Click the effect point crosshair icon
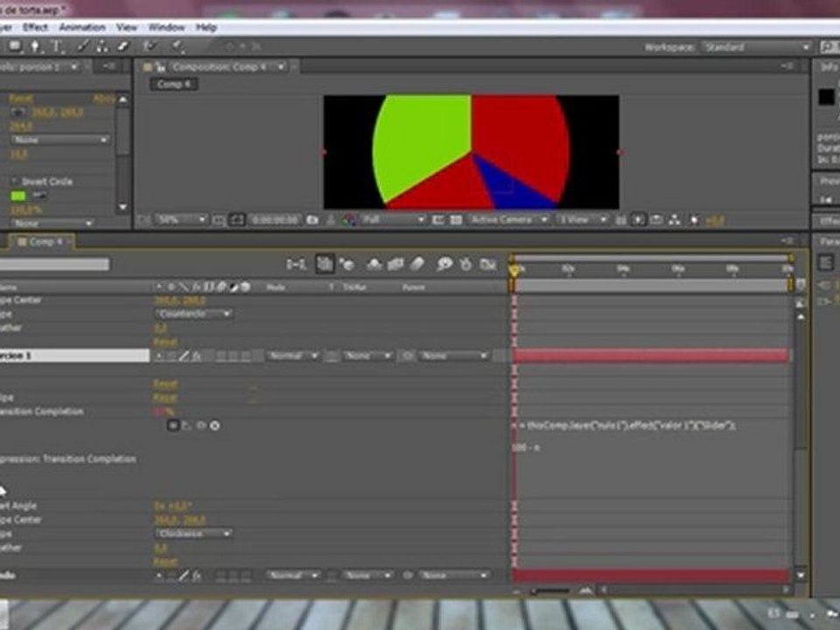The height and width of the screenshot is (630, 840). (x=18, y=113)
